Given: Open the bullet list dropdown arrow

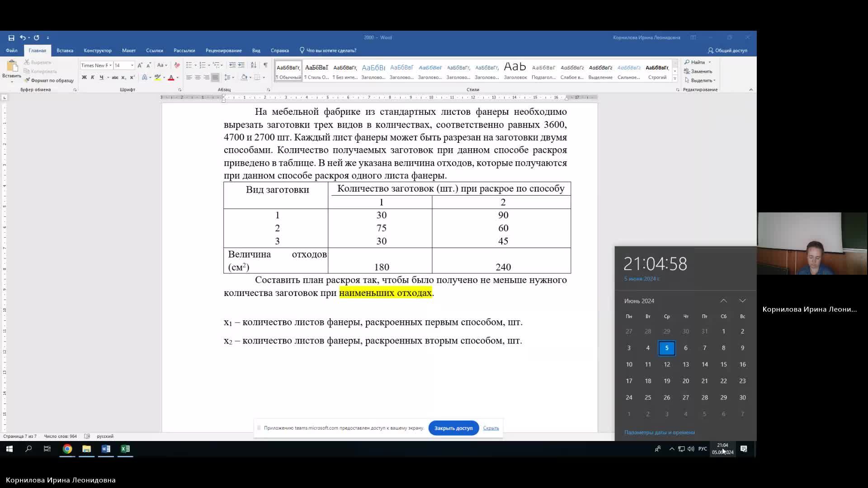Looking at the screenshot, I should [195, 65].
